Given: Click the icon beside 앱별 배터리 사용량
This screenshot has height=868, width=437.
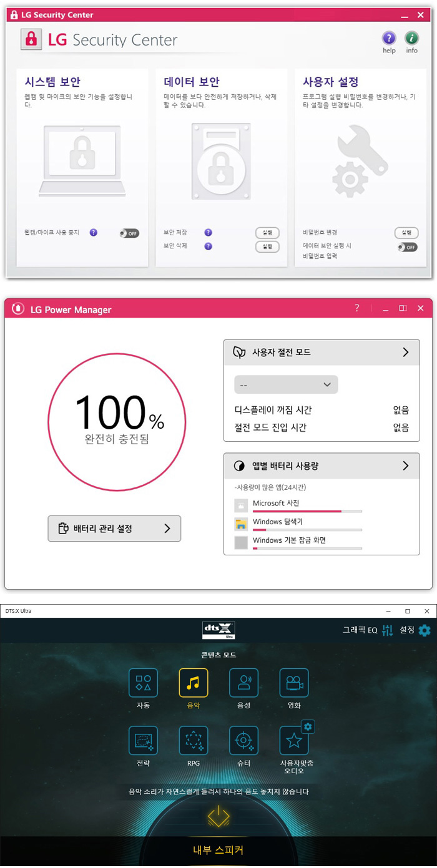Looking at the screenshot, I should coord(238,466).
